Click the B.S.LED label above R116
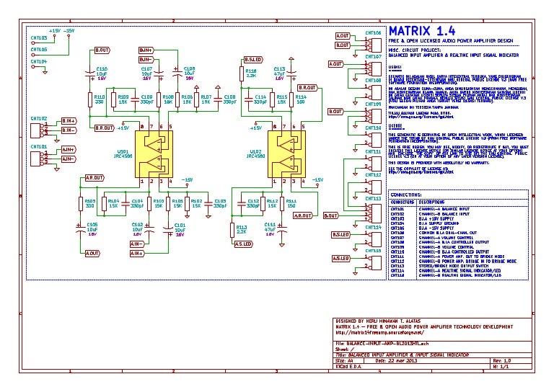This screenshot has height=392, width=554. (x=253, y=59)
